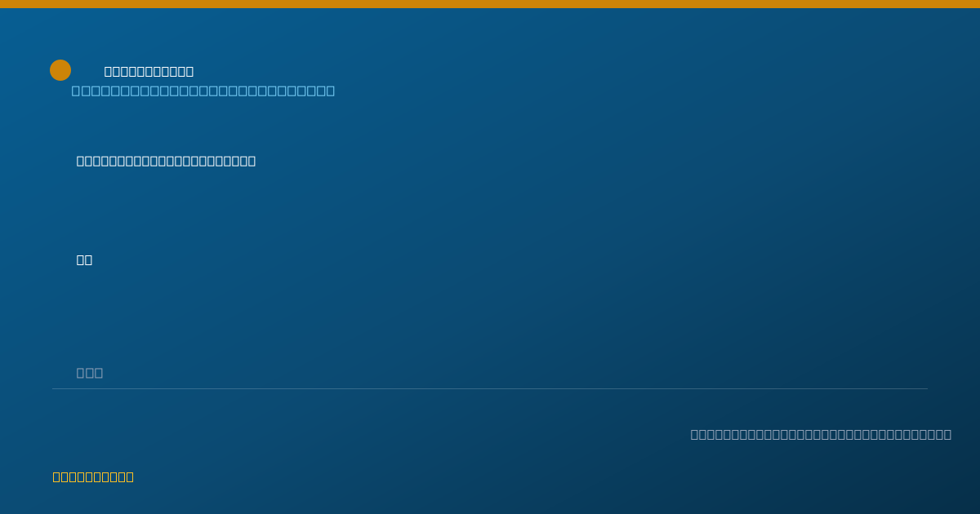Screen dimensions: 980x514
Task: Click the last character of long white body line
Action: (x=252, y=161)
